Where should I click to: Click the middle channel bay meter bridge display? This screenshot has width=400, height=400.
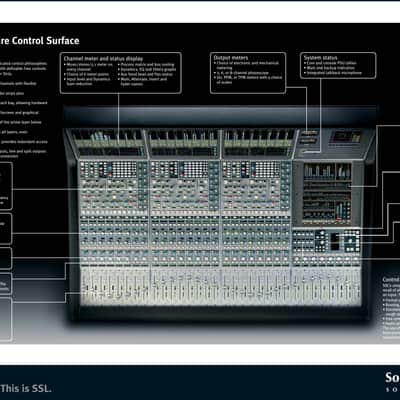(x=184, y=143)
